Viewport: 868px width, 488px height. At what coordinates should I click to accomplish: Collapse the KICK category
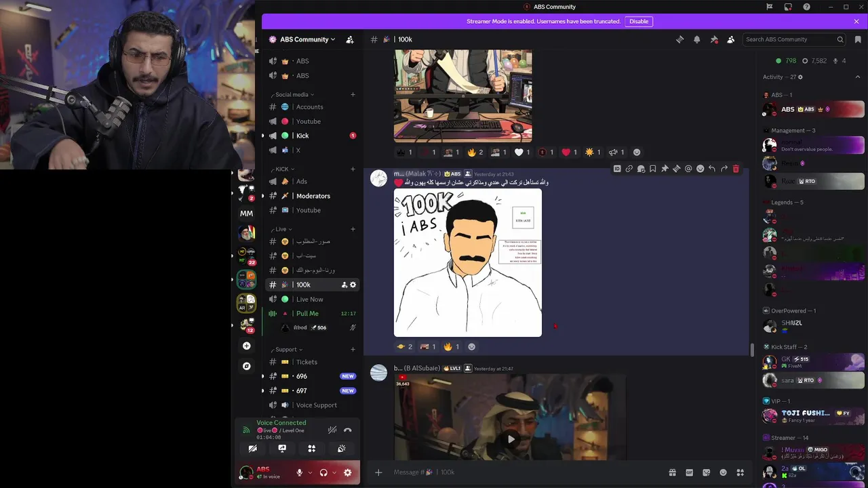284,169
